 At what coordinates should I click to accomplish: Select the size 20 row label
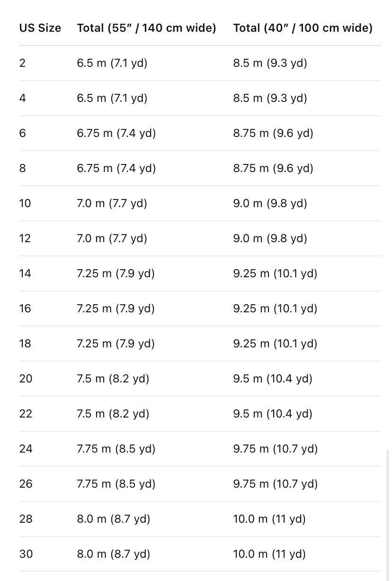(x=26, y=379)
